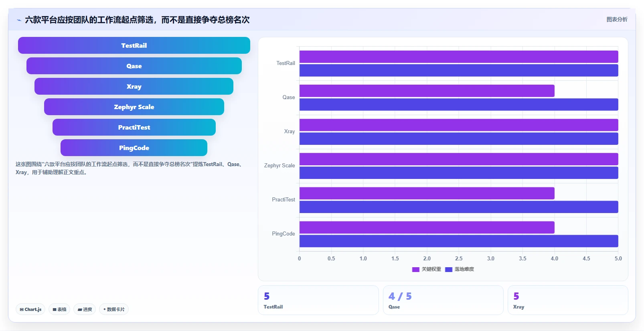Screen dimensions: 644x331
Task: Click the purple TestRail bar in the chart
Action: point(459,57)
